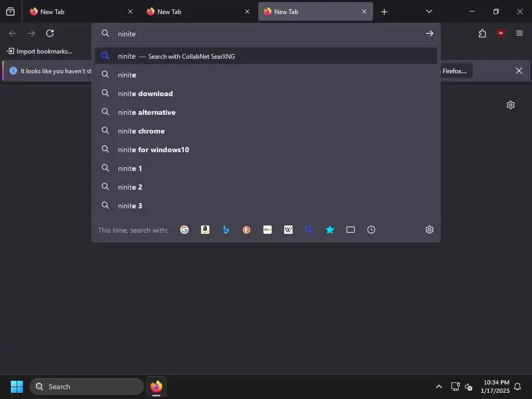Screen dimensions: 532x399
Task: Choose 'ninite 2' suggestion
Action: [266, 187]
